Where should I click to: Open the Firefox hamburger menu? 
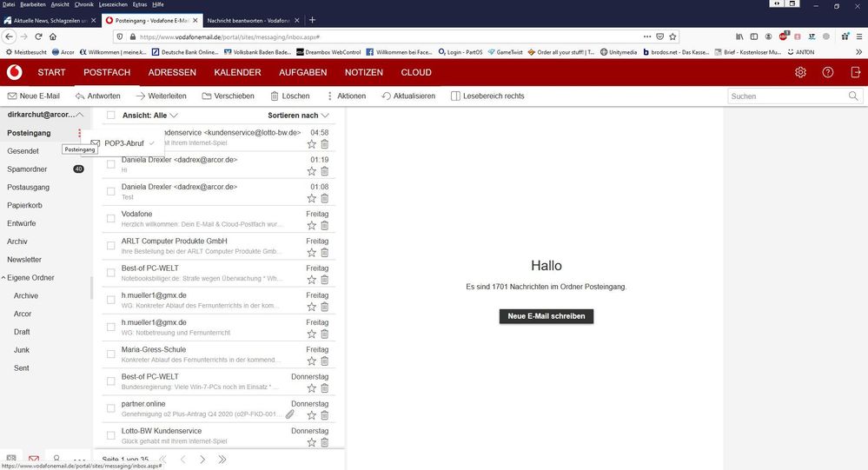859,36
